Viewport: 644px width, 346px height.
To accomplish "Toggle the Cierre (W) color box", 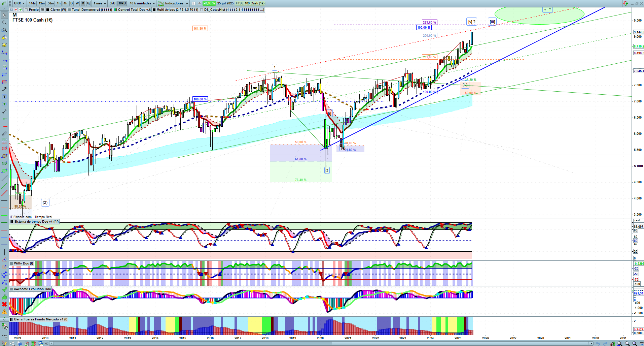I will click(48, 10).
